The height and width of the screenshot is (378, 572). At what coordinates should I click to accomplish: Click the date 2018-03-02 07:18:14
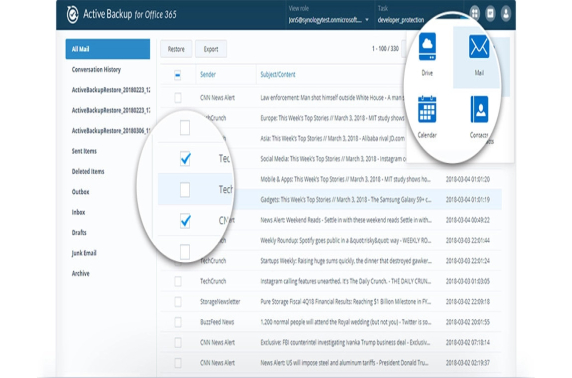click(468, 343)
